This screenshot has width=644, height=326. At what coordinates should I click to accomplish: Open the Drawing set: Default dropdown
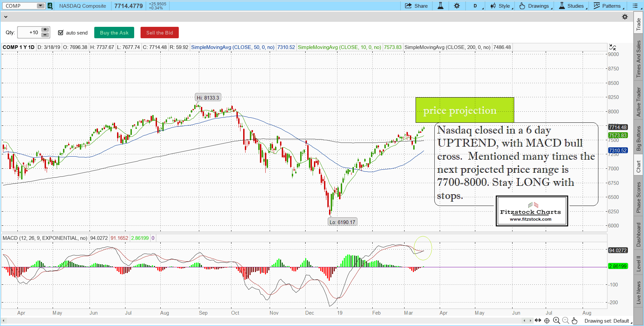pyautogui.click(x=607, y=321)
